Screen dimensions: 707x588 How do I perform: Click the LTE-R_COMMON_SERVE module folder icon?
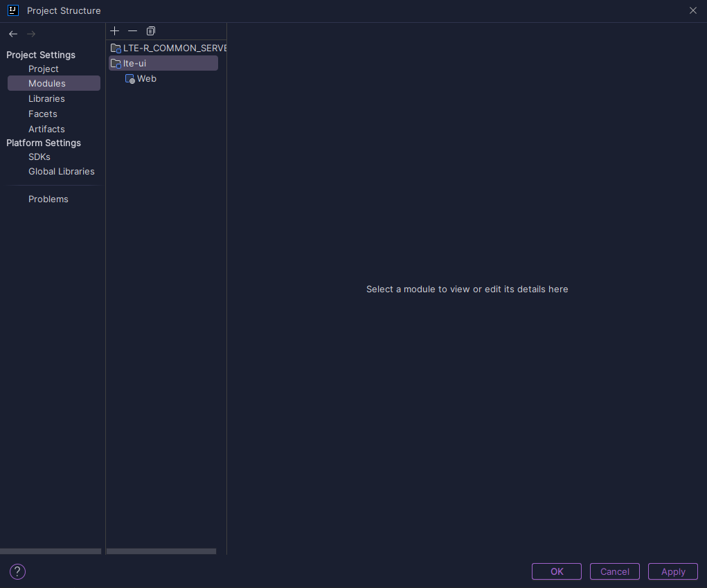(116, 48)
